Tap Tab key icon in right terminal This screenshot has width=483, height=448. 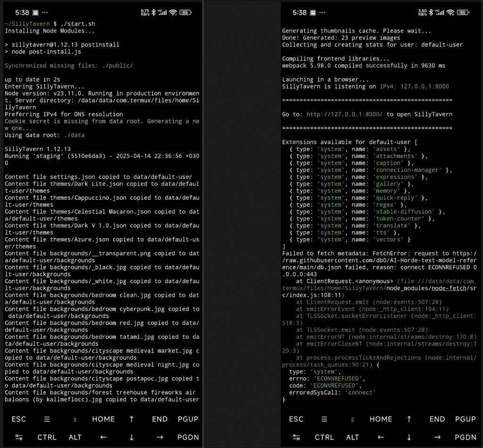coord(296,437)
